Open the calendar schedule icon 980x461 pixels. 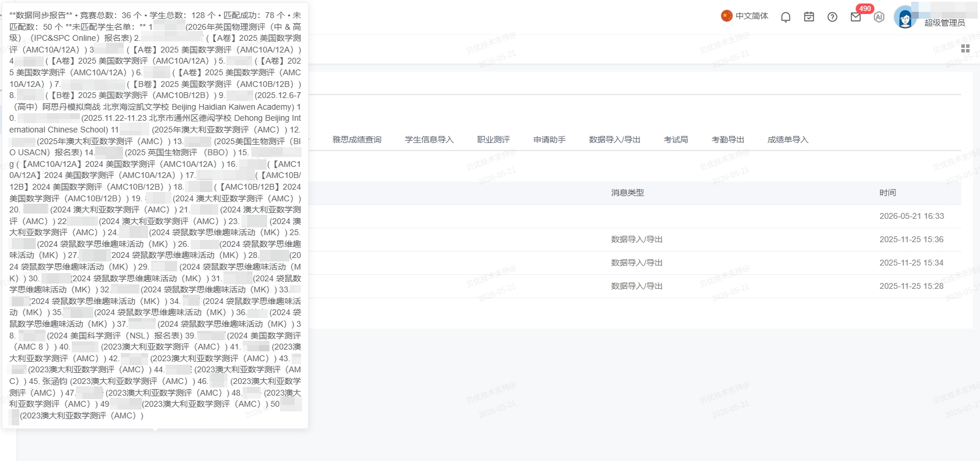pyautogui.click(x=809, y=17)
